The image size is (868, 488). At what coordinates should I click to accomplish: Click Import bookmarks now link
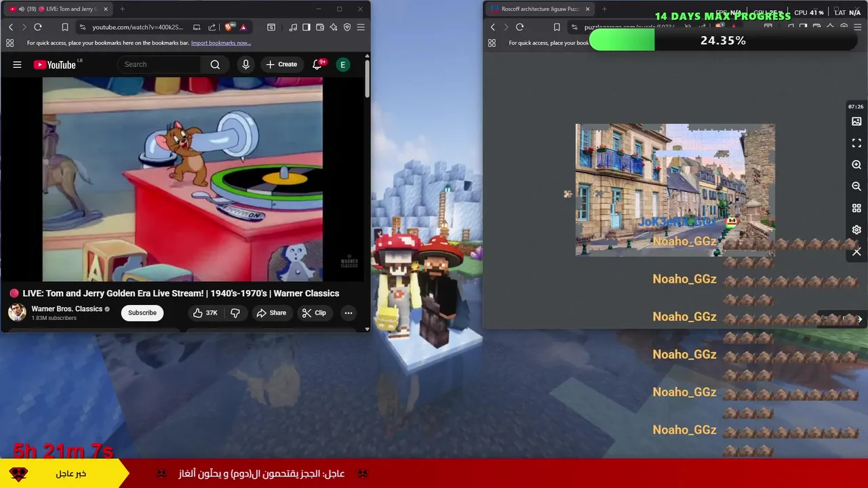pyautogui.click(x=220, y=43)
